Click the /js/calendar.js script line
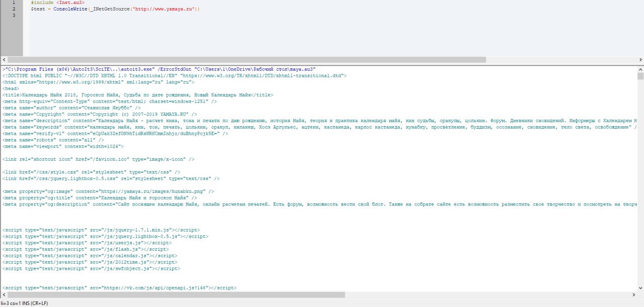Image resolution: width=644 pixels, height=307 pixels. tap(90, 256)
